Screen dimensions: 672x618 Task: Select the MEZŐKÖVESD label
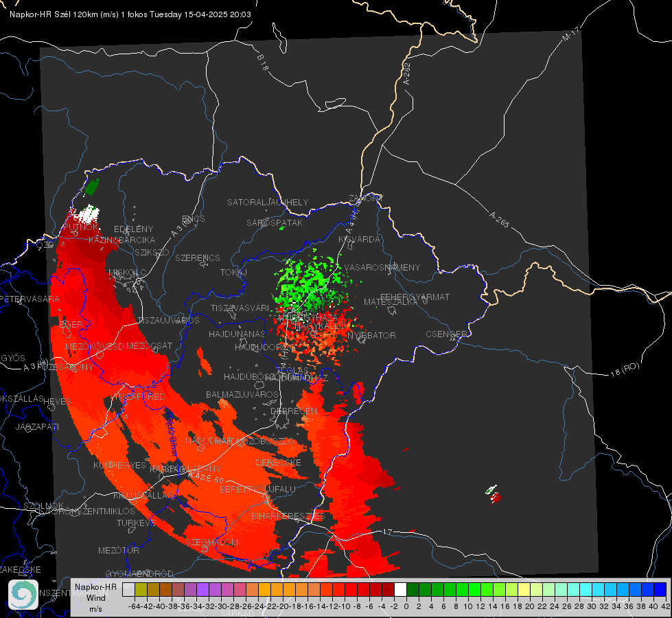95,347
